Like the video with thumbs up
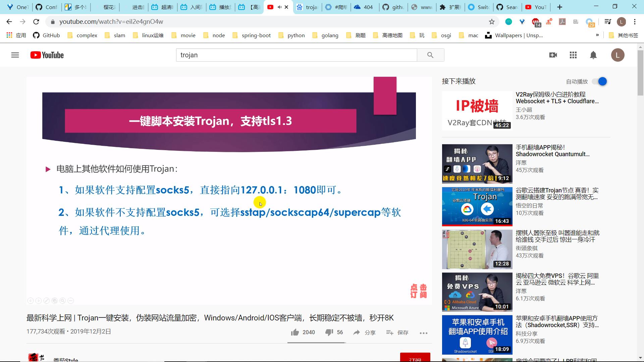Screen dimensions: 644x362 coord(295,332)
